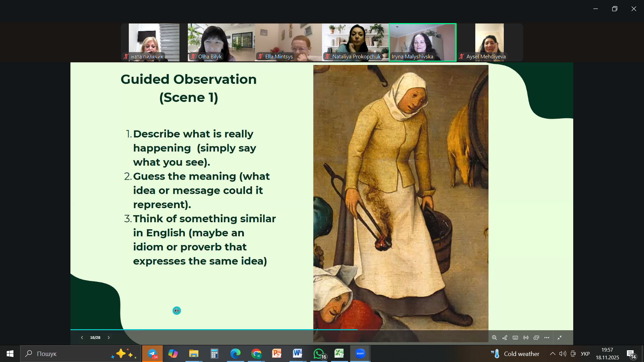The image size is (644, 362).
Task: Open WhatsApp from the taskbar
Action: click(319, 354)
